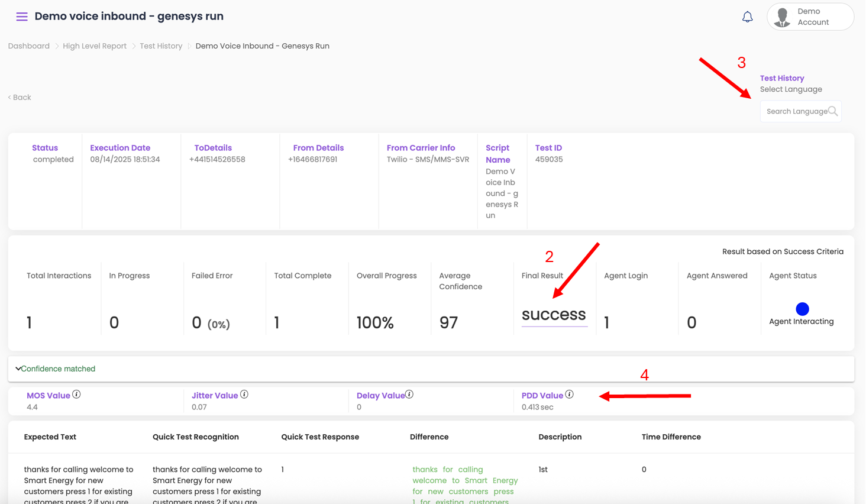The image size is (866, 504).
Task: Click the PDD Value info icon
Action: point(569,395)
